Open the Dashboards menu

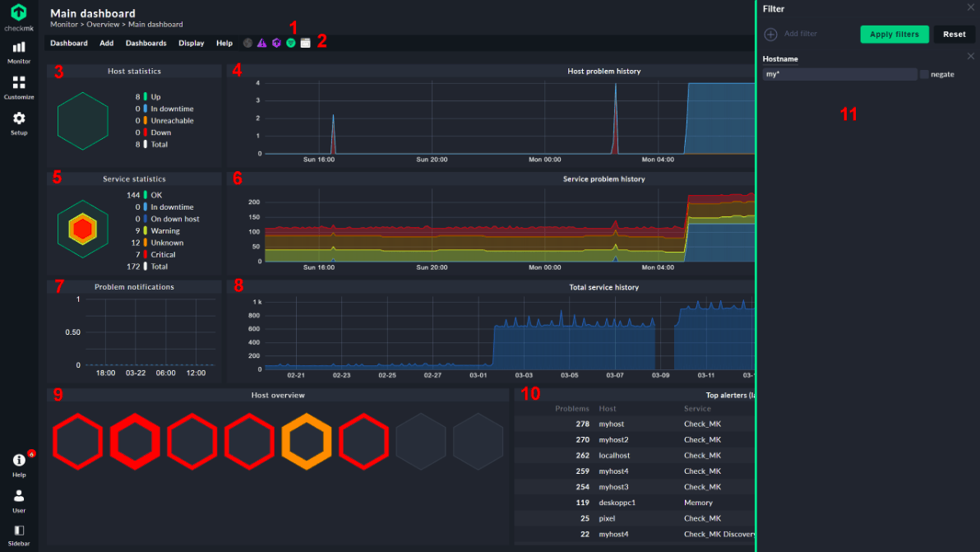pos(146,43)
